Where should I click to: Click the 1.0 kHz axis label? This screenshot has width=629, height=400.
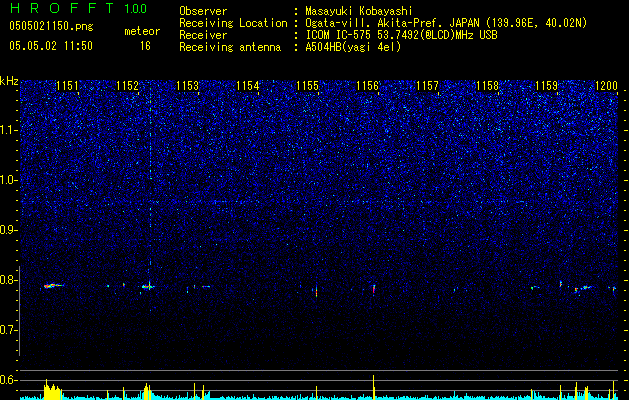(x=9, y=180)
